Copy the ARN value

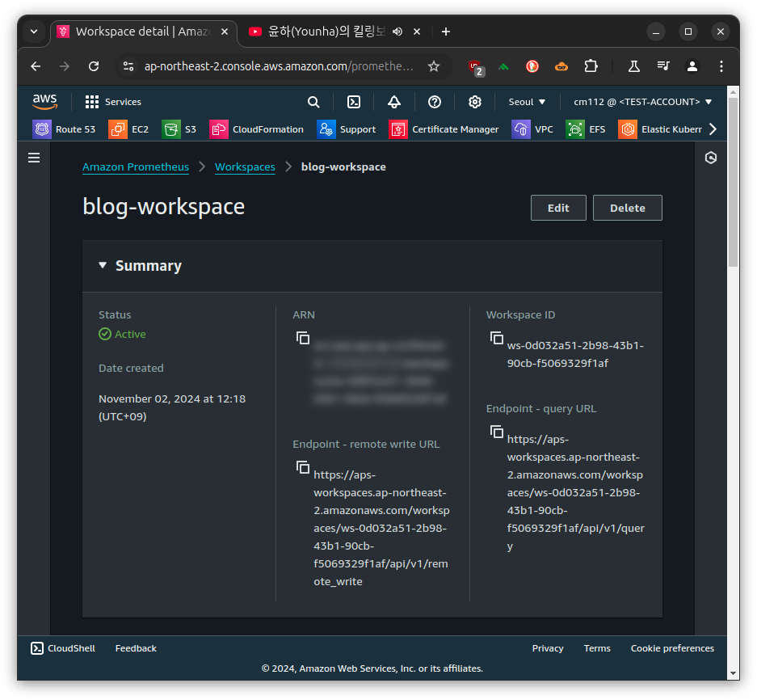pyautogui.click(x=303, y=338)
